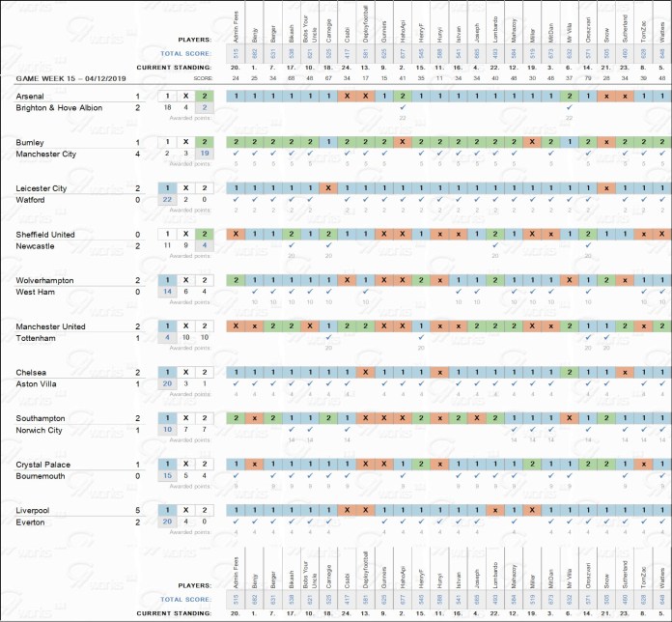672x622 pixels.
Task: Select green '2' outcome box for Arsenal match
Action: pos(202,97)
